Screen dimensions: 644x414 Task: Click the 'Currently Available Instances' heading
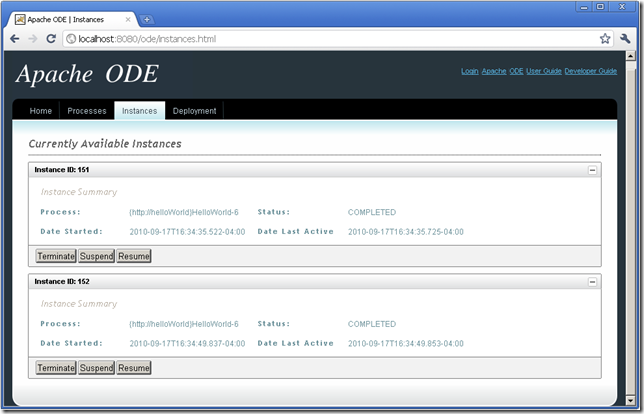105,144
